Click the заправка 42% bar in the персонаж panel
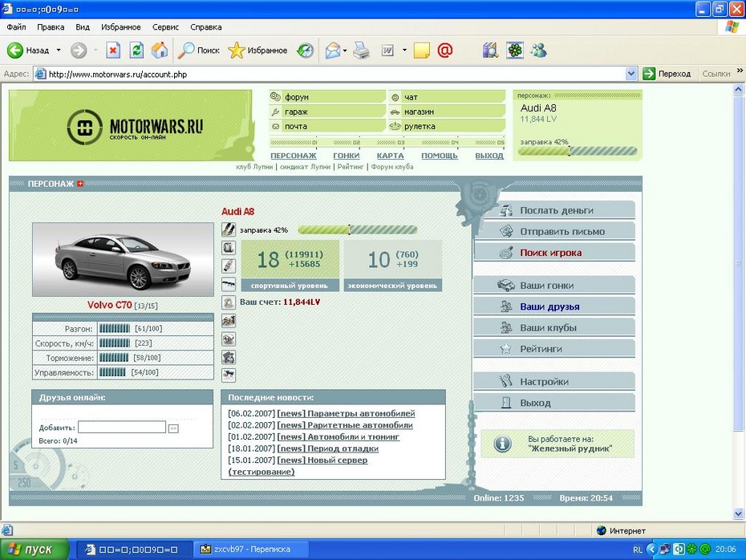 point(578,152)
